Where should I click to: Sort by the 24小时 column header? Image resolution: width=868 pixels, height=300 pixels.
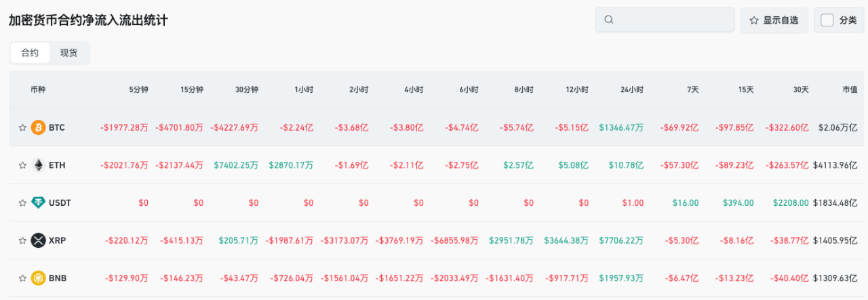pos(631,89)
